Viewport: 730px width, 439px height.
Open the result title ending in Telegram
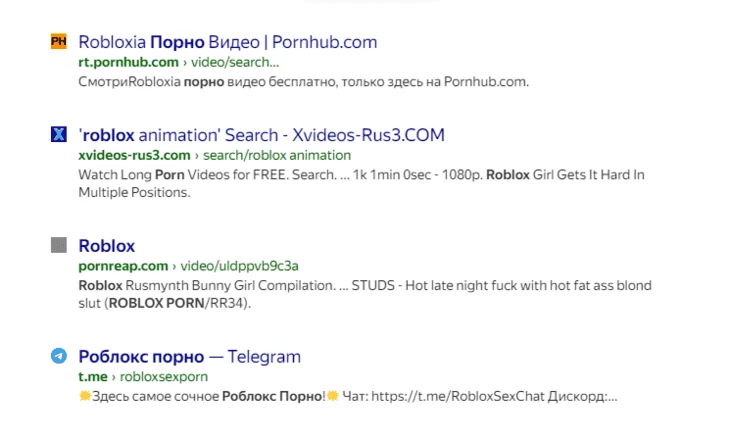[x=189, y=356]
